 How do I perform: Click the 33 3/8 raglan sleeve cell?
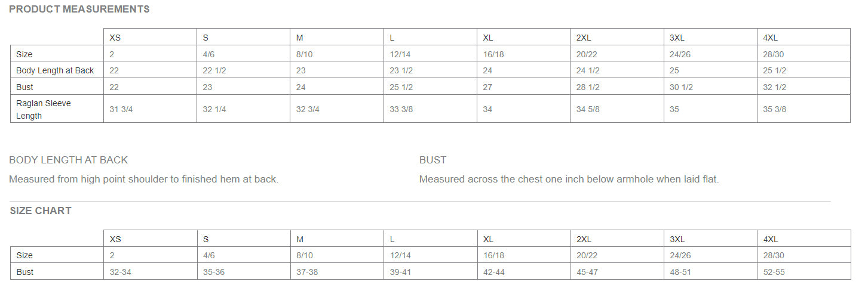coord(401,110)
